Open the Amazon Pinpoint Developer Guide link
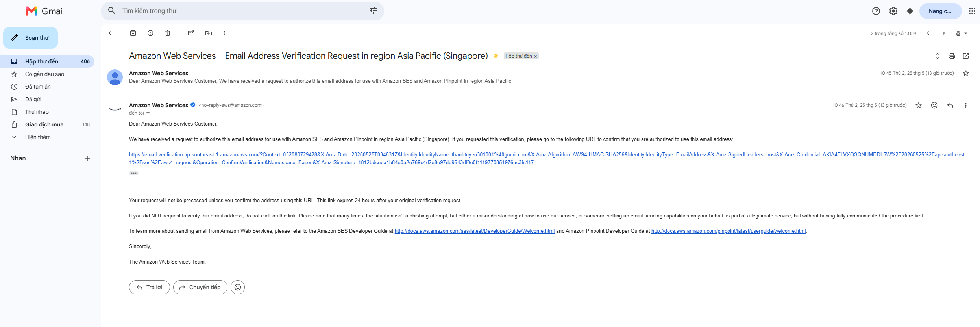This screenshot has height=327, width=980. (729, 231)
